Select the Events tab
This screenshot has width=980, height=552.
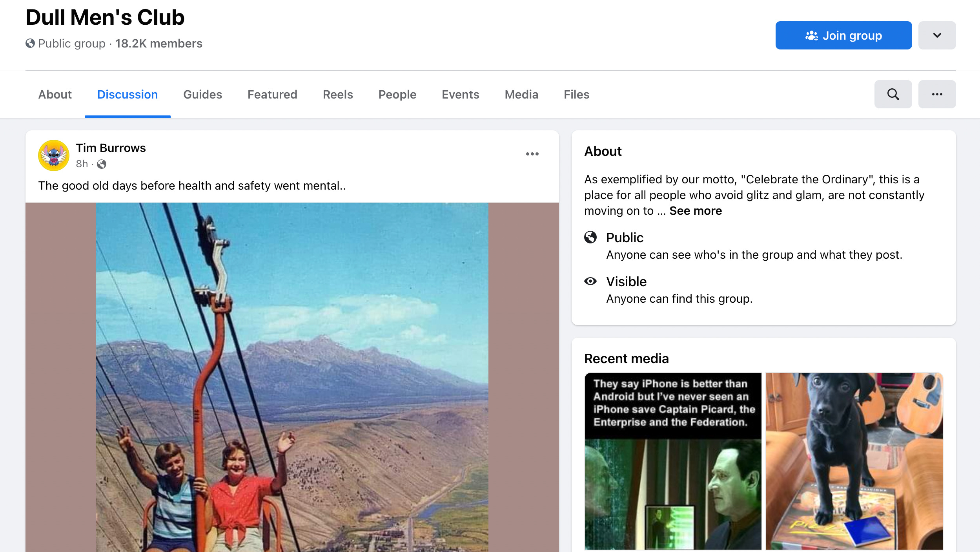(460, 95)
